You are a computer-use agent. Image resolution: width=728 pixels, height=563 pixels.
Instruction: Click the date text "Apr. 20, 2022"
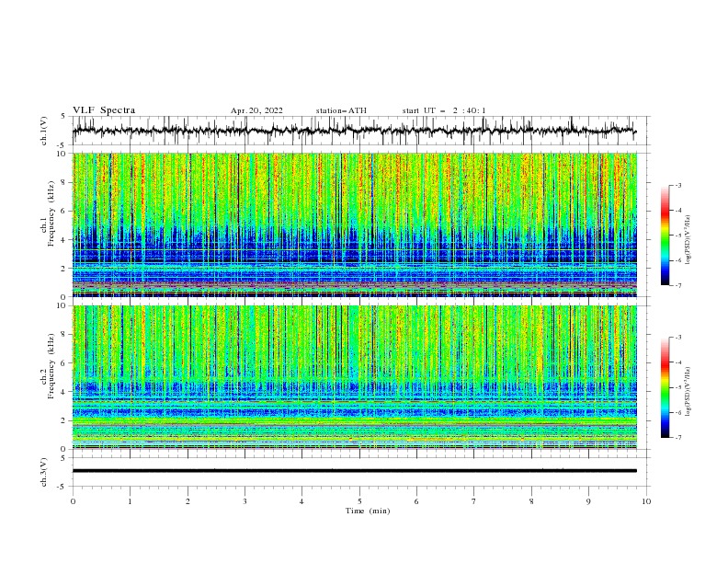[256, 110]
